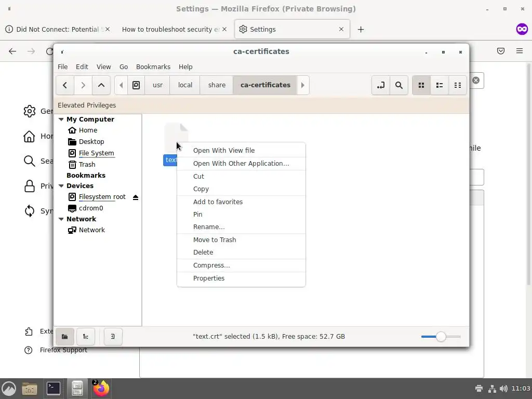Image resolution: width=532 pixels, height=399 pixels.
Task: Choose Open With Other Application
Action: coord(241,164)
